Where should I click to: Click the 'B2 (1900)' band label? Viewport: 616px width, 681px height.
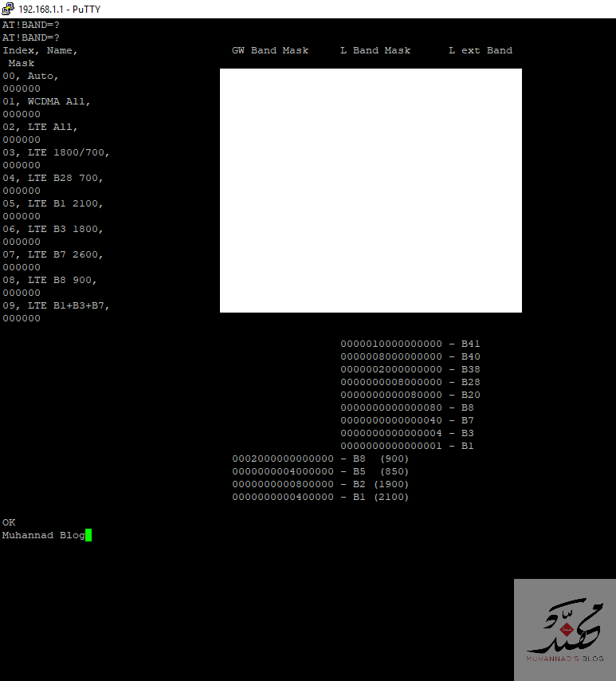click(x=381, y=484)
